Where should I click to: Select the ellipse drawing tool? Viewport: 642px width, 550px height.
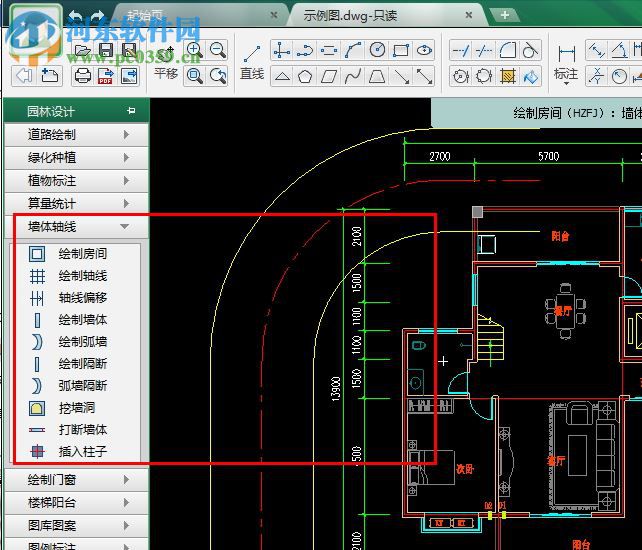(424, 50)
